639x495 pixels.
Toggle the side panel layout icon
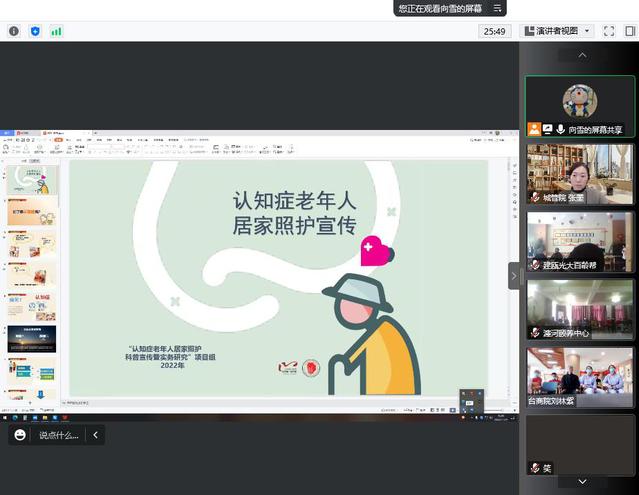(x=630, y=31)
